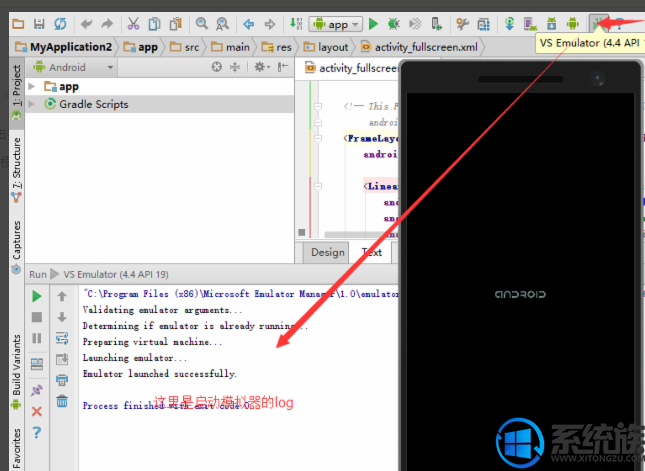
Task: Undo the last action
Action: [x=86, y=24]
